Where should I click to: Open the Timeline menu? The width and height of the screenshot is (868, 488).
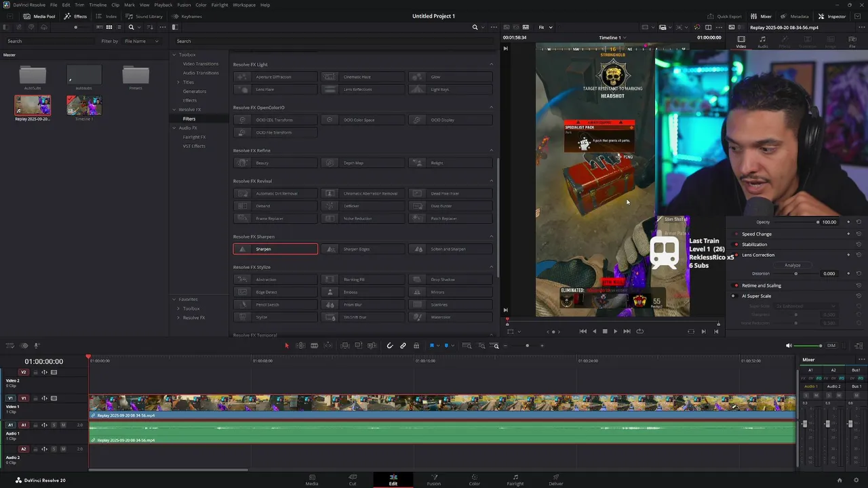click(x=98, y=5)
